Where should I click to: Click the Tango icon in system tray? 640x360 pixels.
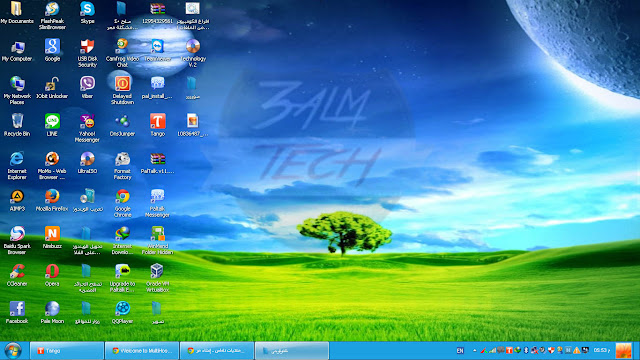click(x=509, y=350)
